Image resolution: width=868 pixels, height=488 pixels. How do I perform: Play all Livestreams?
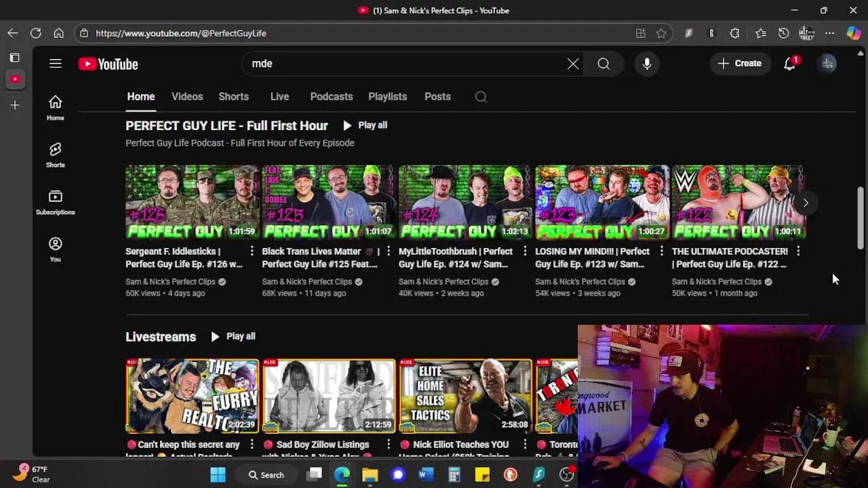point(233,337)
